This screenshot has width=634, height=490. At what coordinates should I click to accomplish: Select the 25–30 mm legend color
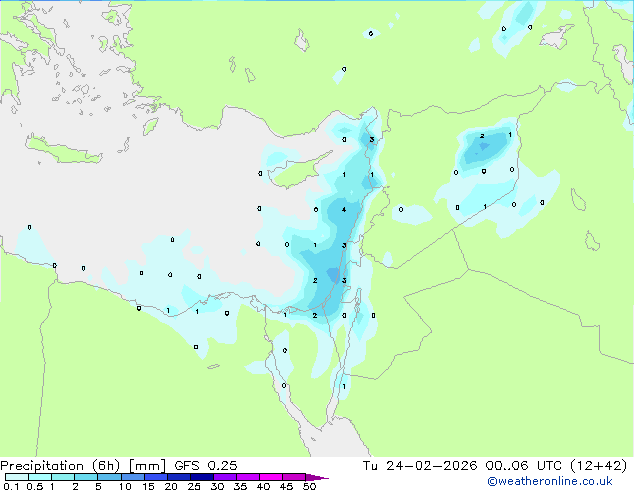201,477
